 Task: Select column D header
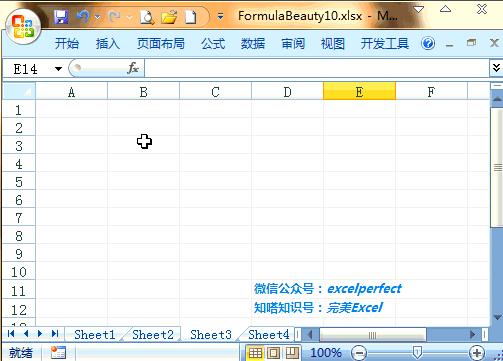pyautogui.click(x=287, y=92)
